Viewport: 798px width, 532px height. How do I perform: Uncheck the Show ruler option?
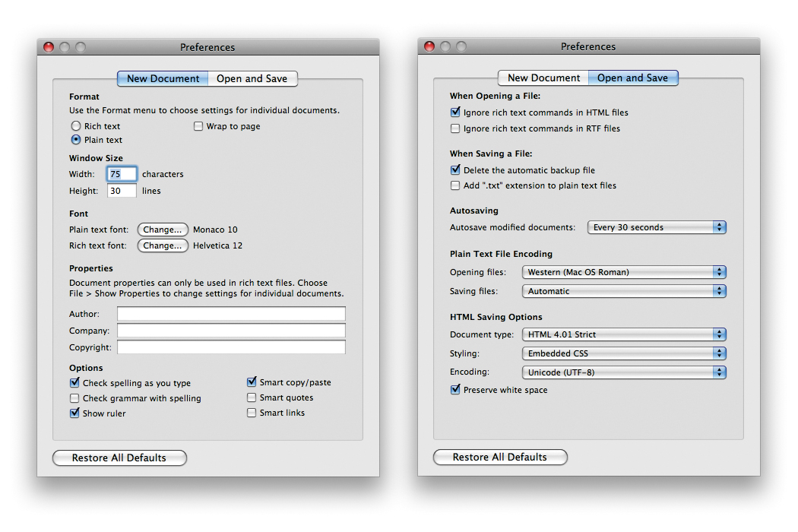74,413
